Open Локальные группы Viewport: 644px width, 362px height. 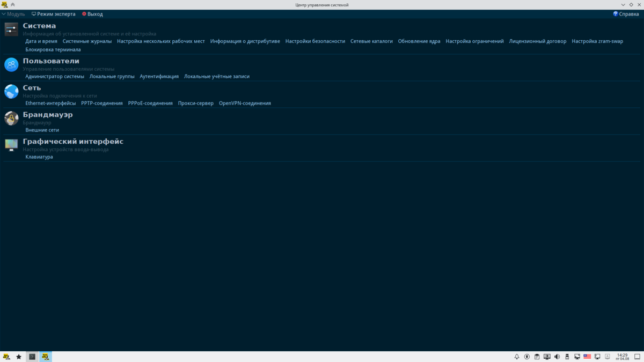(x=112, y=76)
